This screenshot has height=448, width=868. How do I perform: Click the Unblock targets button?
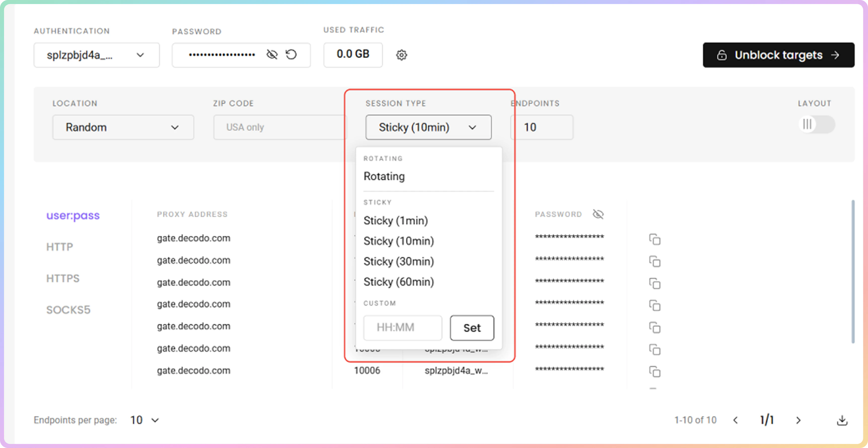tap(778, 55)
